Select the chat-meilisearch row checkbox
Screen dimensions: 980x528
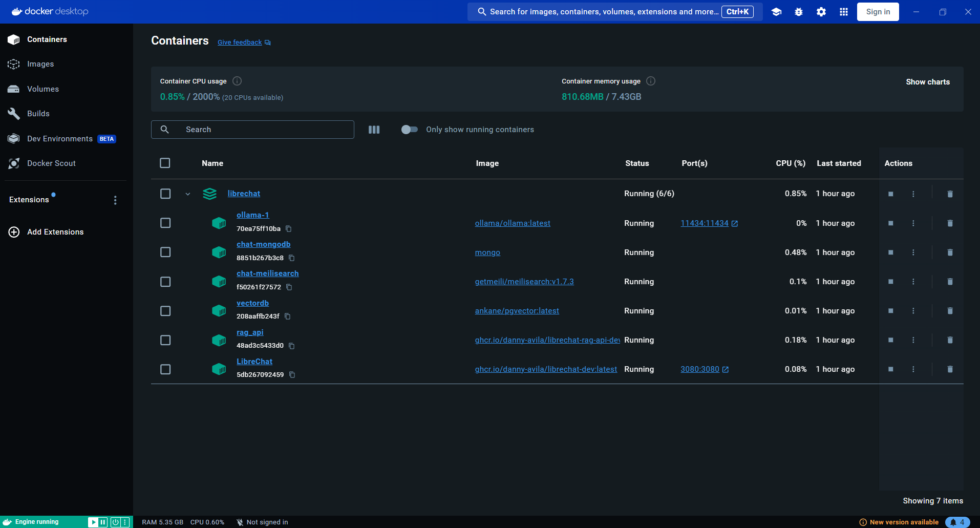pyautogui.click(x=165, y=282)
